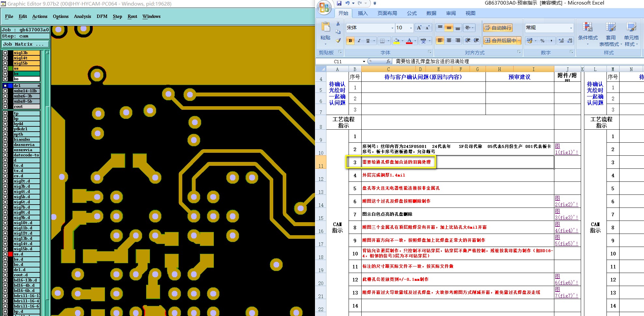Click the increase indent icon
This screenshot has height=316, width=644.
pyautogui.click(x=476, y=40)
